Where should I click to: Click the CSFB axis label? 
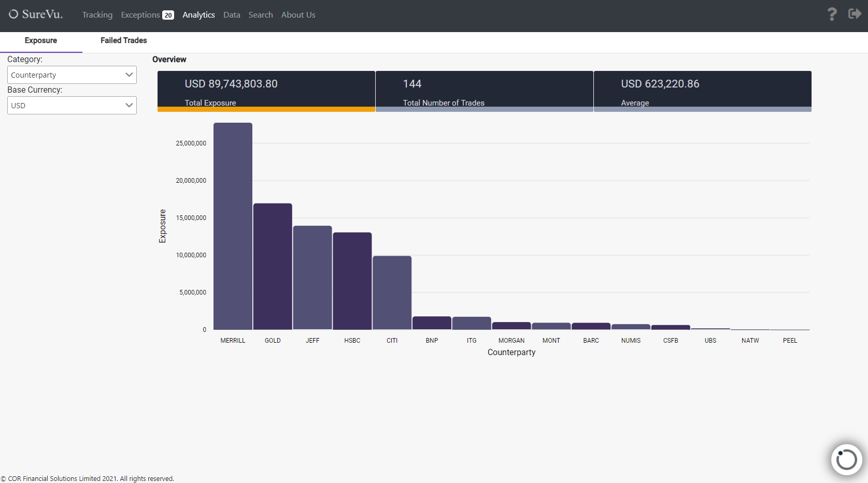671,341
